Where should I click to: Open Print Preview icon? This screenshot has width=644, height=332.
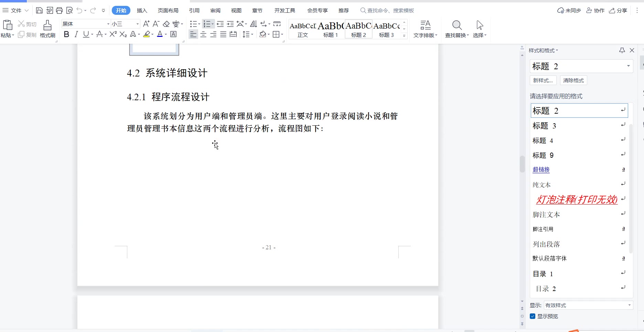(69, 11)
